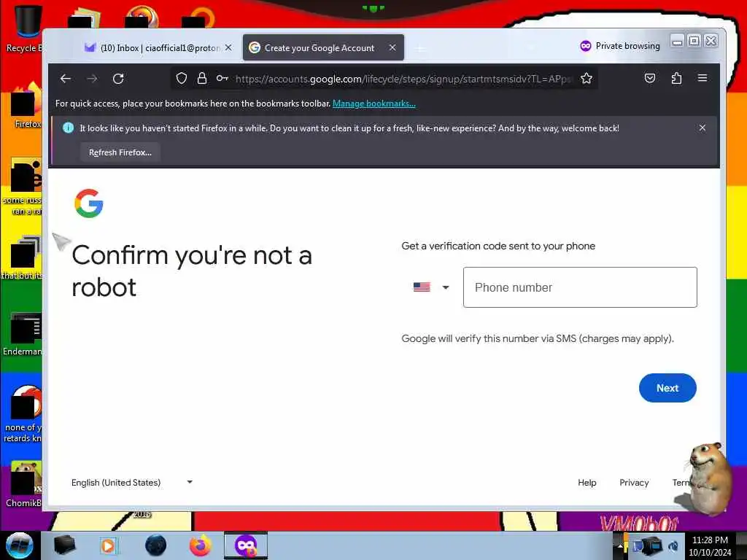This screenshot has width=747, height=560.
Task: Dismiss the Refresh Firefox notification bar
Action: pos(703,128)
